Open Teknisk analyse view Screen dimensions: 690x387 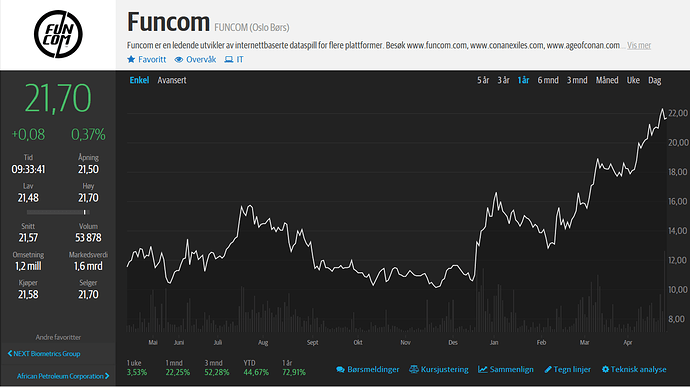point(639,369)
